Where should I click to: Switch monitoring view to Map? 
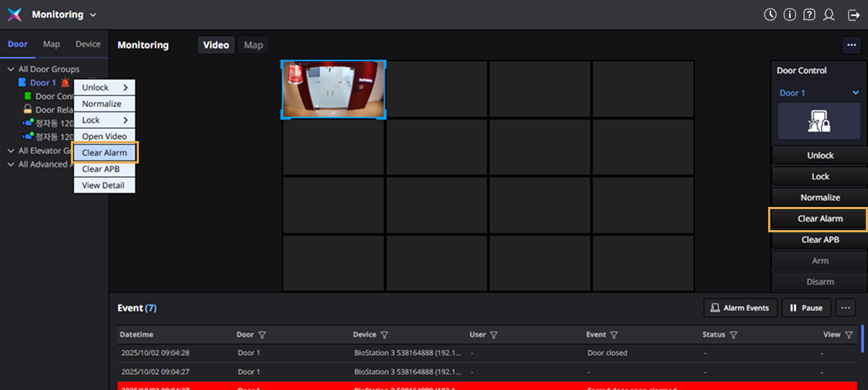[253, 45]
